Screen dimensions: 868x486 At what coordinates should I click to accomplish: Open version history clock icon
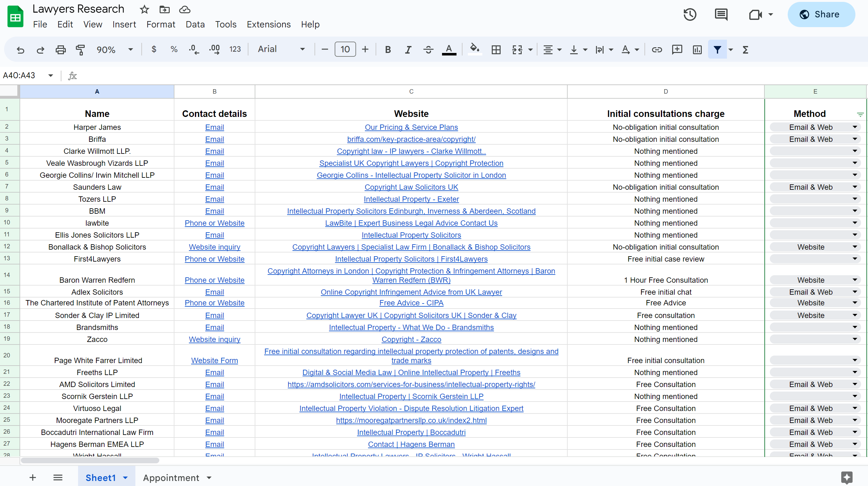[x=690, y=14]
